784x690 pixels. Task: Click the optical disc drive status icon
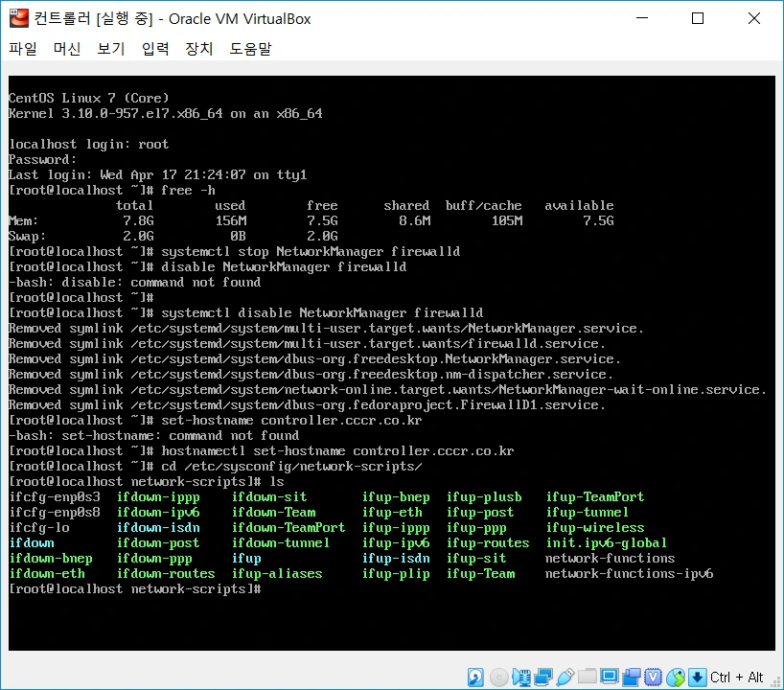click(x=498, y=678)
